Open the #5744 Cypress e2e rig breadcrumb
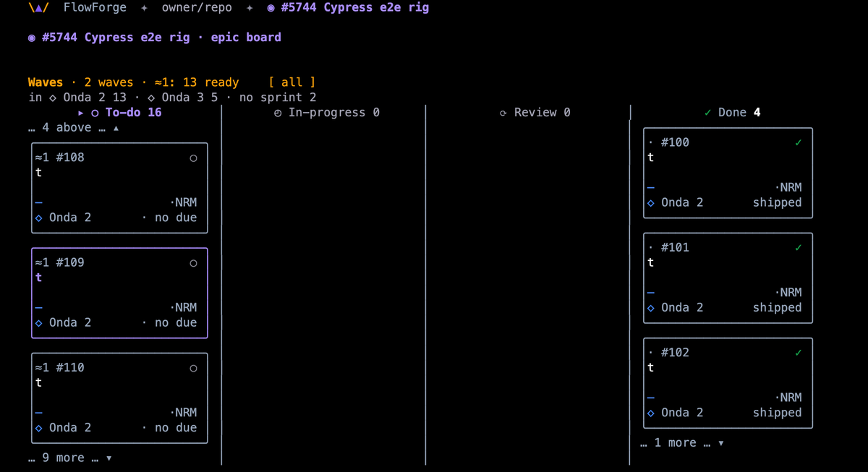The height and width of the screenshot is (472, 868). point(348,8)
